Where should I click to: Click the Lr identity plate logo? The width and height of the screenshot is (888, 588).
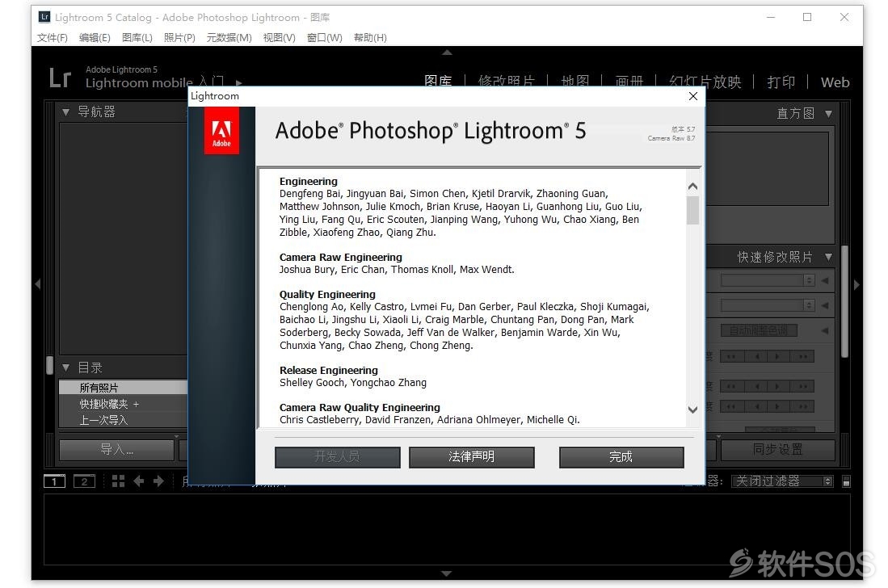(60, 78)
